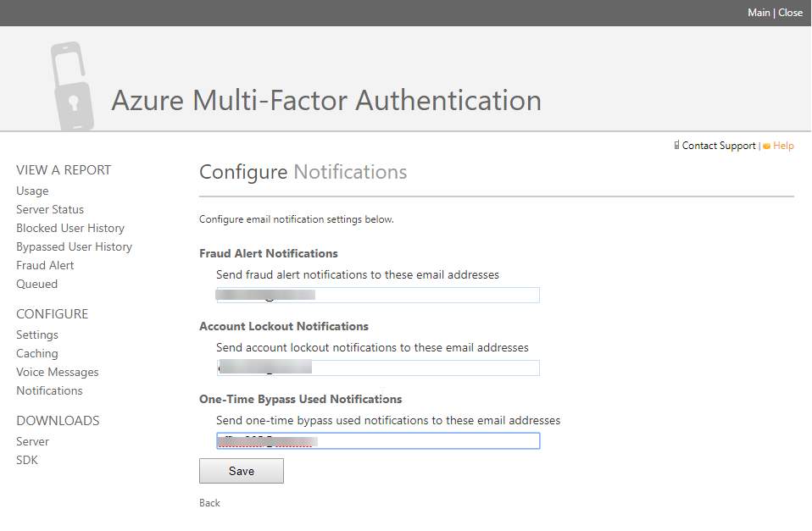
Task: View the Bypassed User History report
Action: point(74,246)
